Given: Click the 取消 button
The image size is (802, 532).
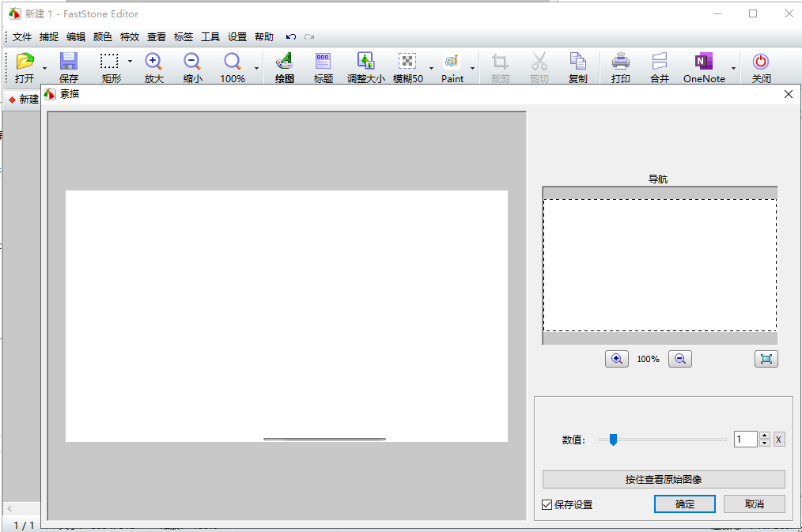Looking at the screenshot, I should [755, 504].
